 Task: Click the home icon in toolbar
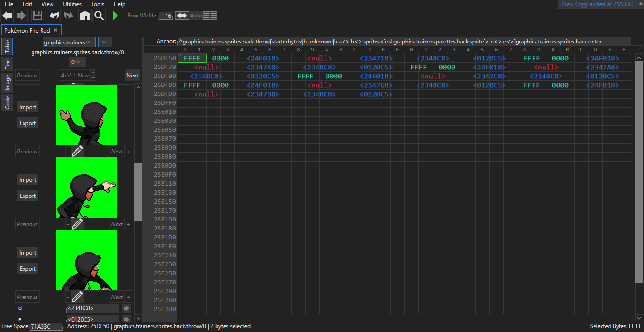click(85, 16)
